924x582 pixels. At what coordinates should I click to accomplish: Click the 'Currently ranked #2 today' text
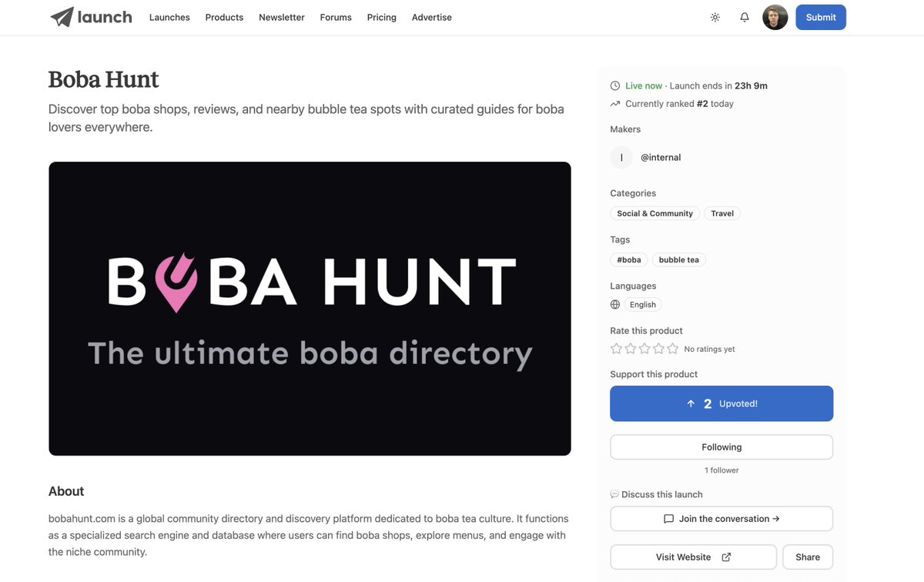[679, 104]
